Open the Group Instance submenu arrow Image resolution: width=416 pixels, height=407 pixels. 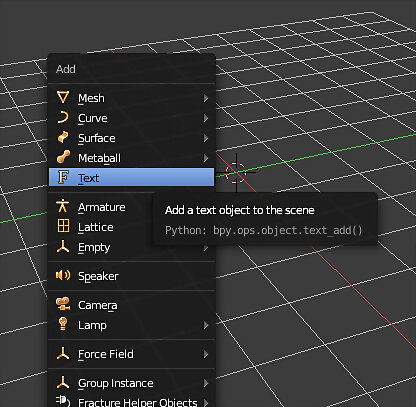coord(206,383)
